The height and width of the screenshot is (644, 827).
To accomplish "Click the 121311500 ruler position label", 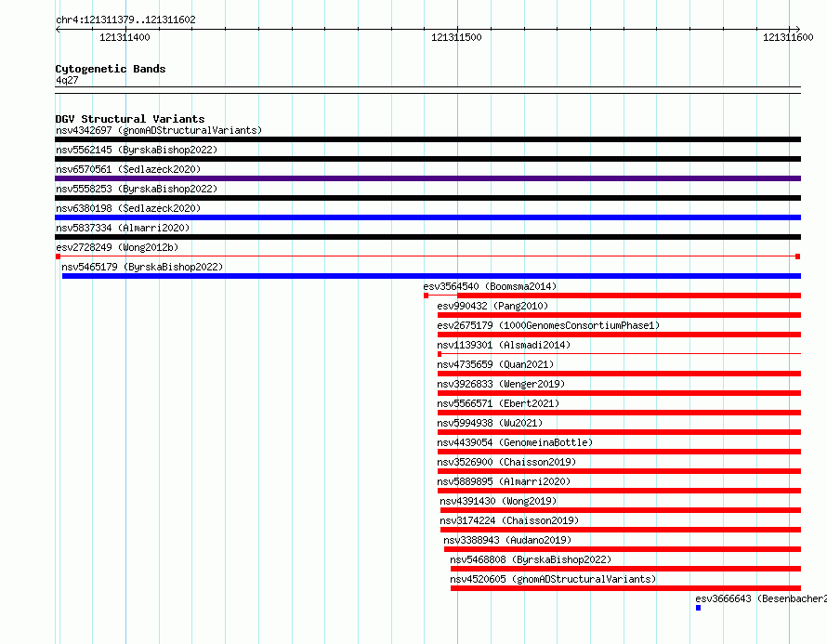I will (x=457, y=37).
